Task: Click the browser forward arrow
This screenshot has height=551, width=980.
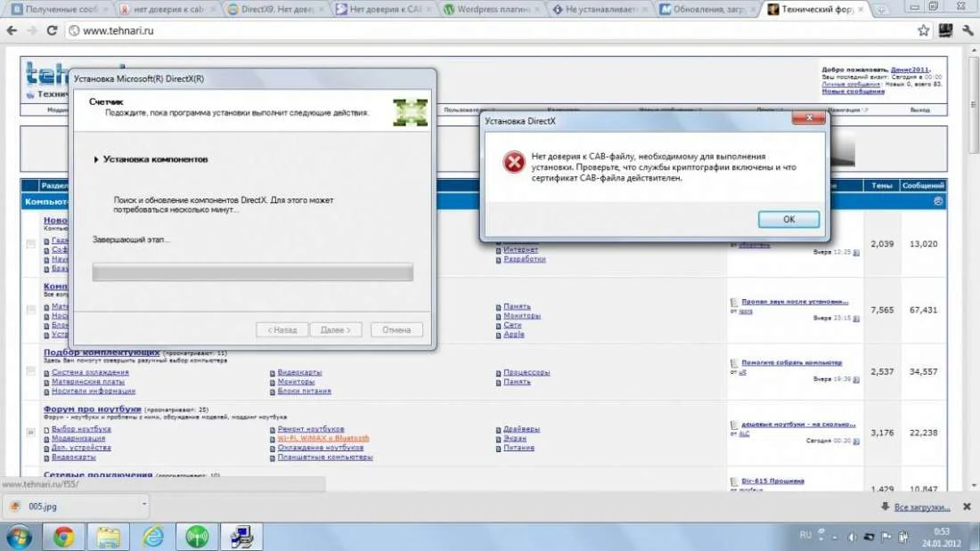Action: coord(32,30)
